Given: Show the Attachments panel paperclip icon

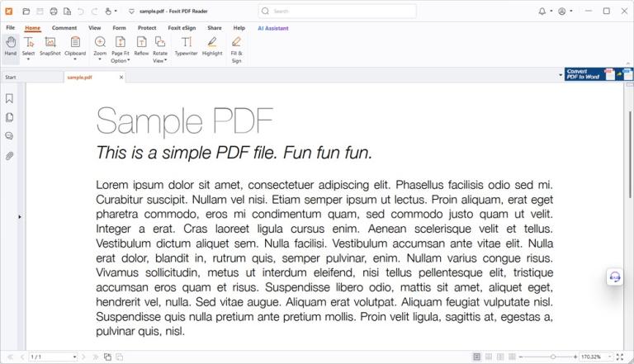Looking at the screenshot, I should click(10, 155).
